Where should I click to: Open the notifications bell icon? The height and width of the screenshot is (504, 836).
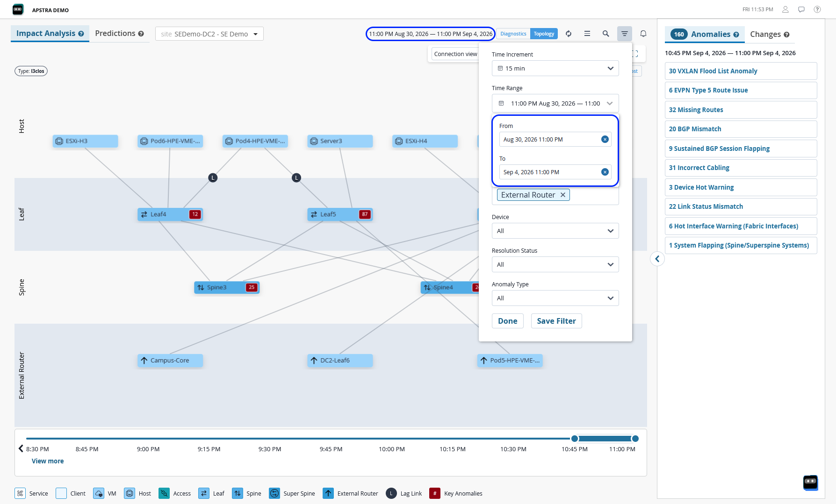coord(643,34)
